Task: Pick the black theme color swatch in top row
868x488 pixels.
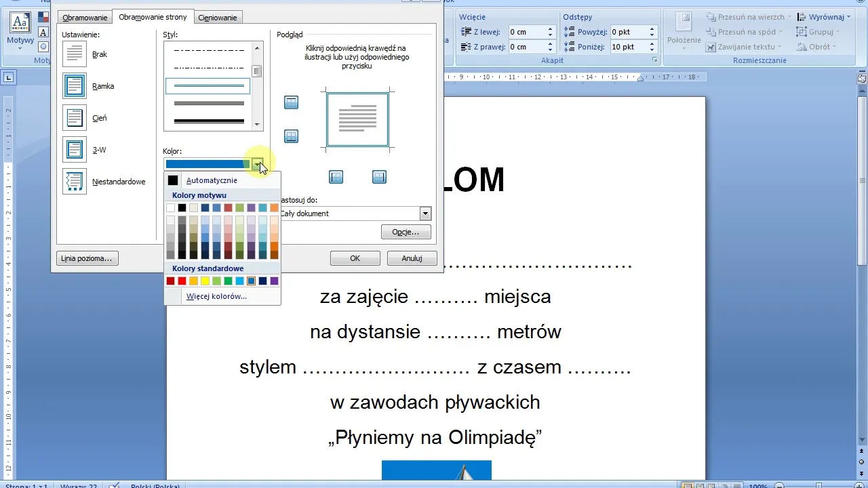Action: [x=182, y=207]
